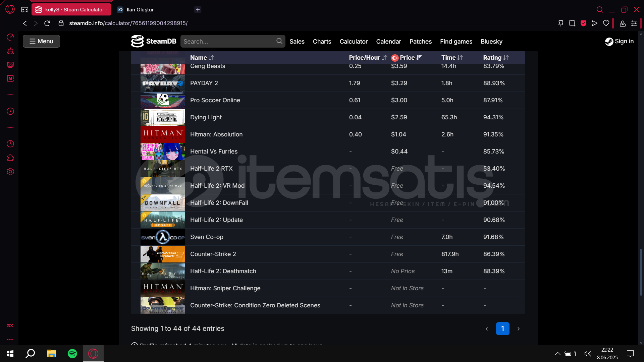Open GX Control speedometer icon in sidebar
This screenshot has height=362, width=644.
(x=10, y=37)
